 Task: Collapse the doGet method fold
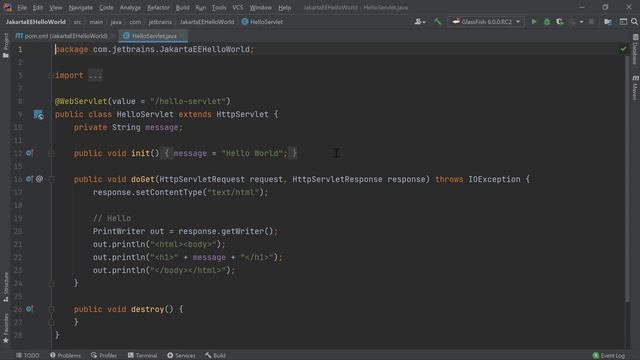pos(51,179)
